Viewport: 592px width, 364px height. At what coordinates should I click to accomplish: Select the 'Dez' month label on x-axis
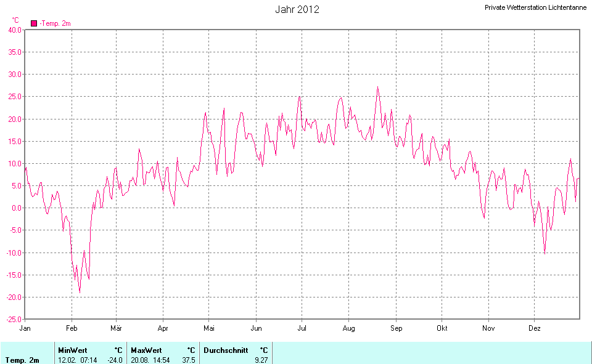coord(535,328)
